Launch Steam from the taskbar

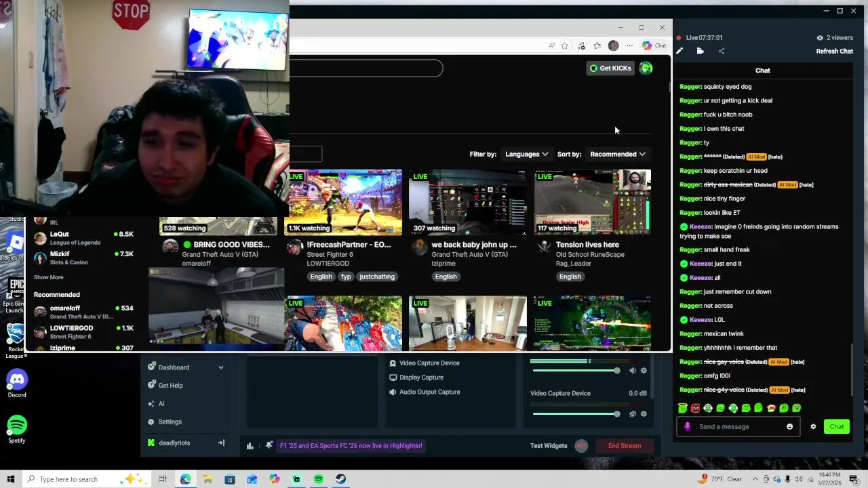(341, 479)
